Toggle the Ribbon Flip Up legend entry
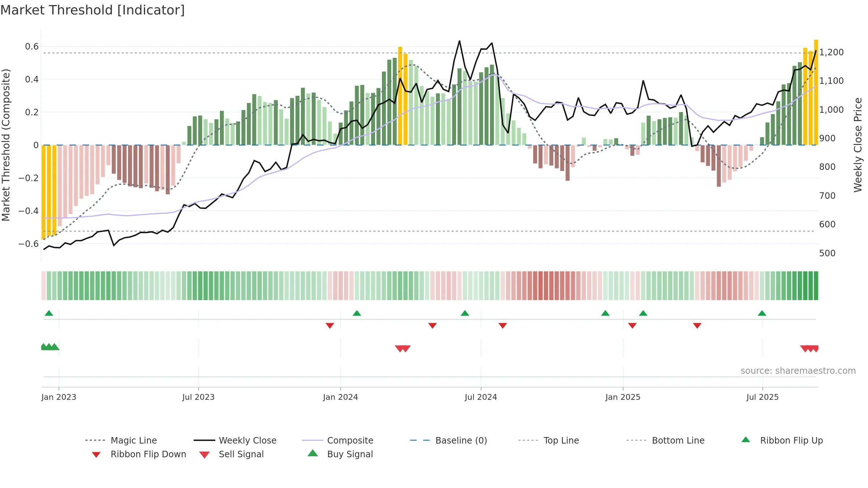This screenshot has height=488, width=868. tap(782, 440)
